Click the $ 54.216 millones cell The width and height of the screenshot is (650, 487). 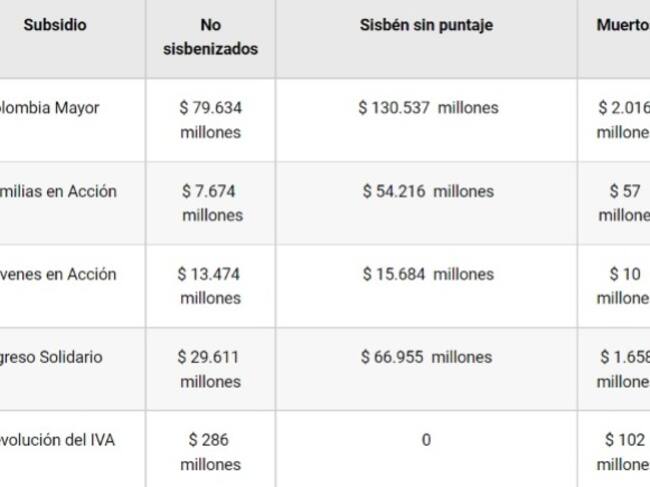[x=427, y=191]
